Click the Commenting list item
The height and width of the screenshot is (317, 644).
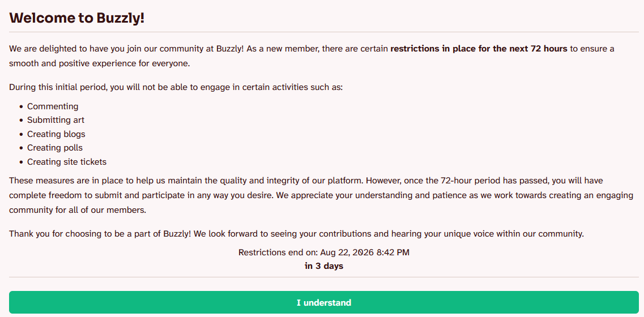53,106
